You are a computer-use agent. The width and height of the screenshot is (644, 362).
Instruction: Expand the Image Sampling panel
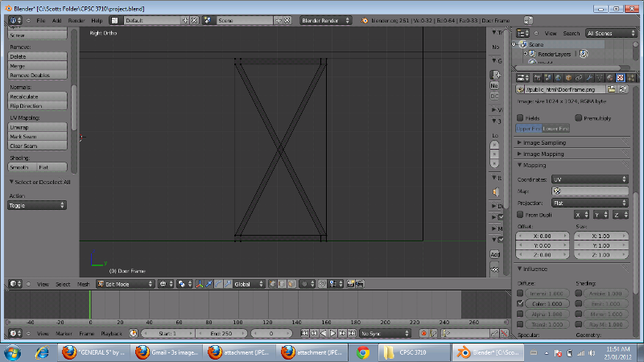pos(545,142)
